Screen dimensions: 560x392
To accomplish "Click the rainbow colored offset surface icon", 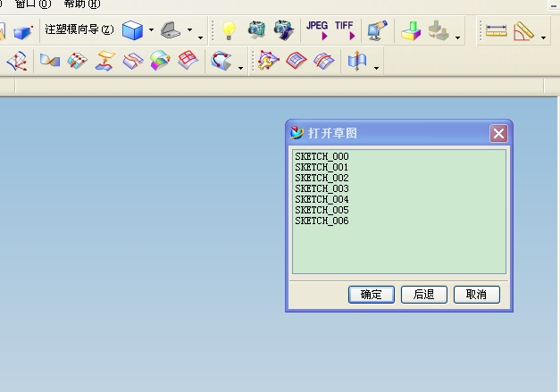I will 160,60.
